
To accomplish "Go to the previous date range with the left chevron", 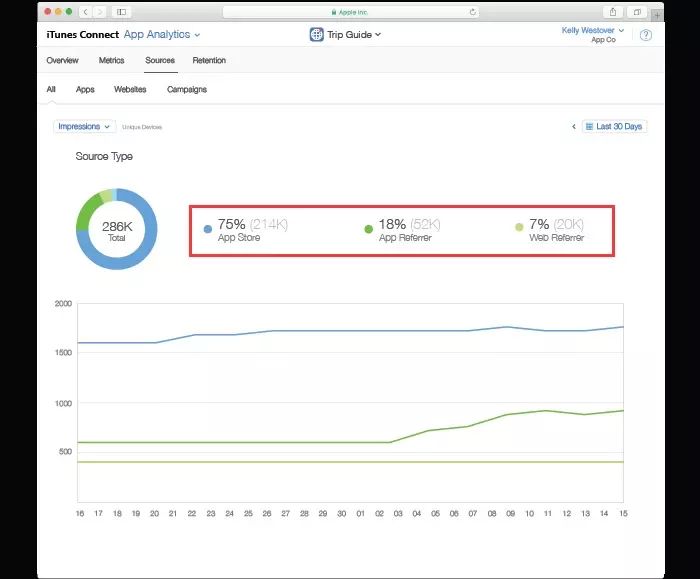I will [x=574, y=127].
